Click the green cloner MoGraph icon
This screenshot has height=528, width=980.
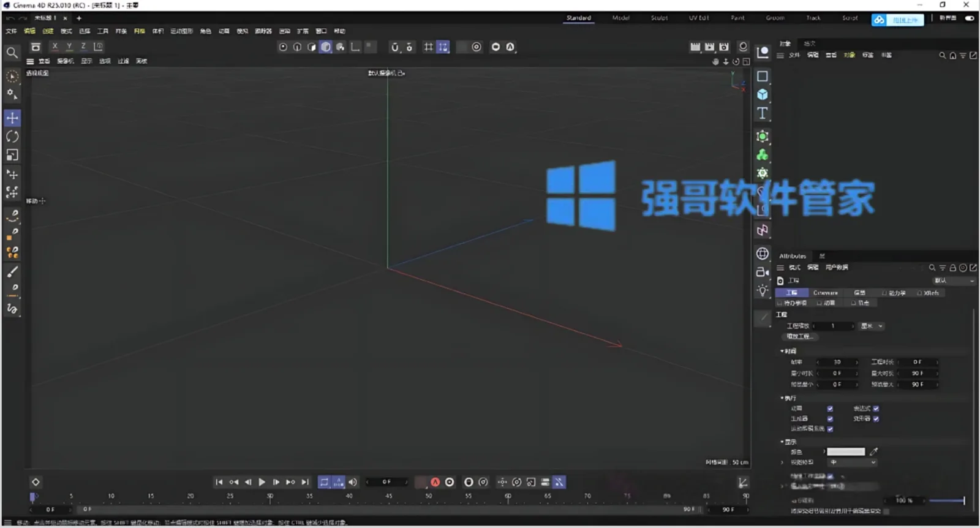tap(763, 155)
